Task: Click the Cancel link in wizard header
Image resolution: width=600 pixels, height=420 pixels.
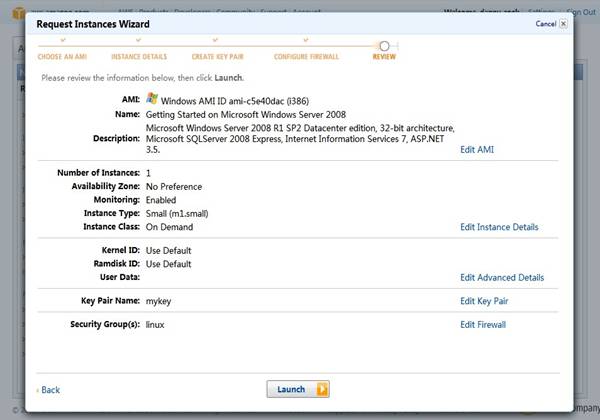Action: 545,23
